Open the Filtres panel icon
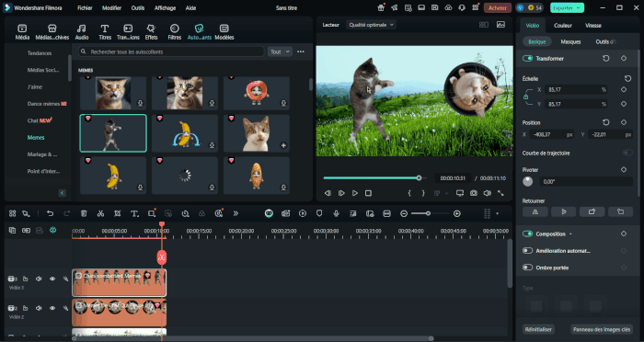This screenshot has height=342, width=644. (175, 31)
